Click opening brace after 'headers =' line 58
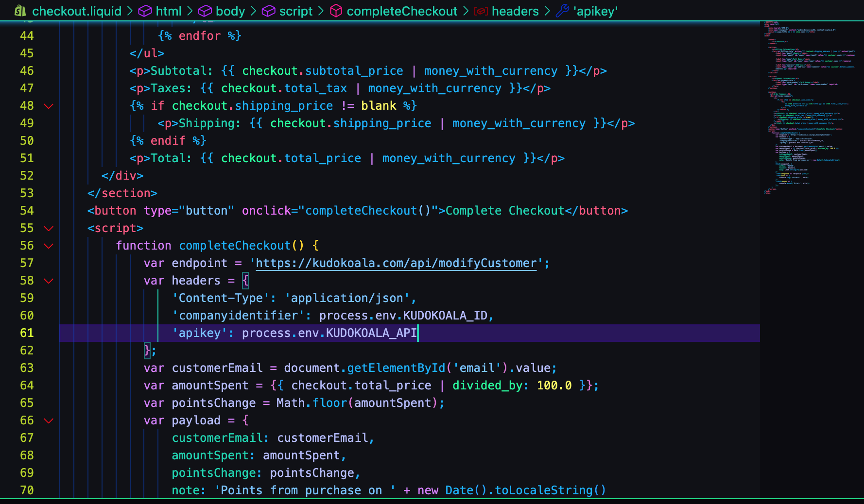The height and width of the screenshot is (504, 864). tap(245, 281)
